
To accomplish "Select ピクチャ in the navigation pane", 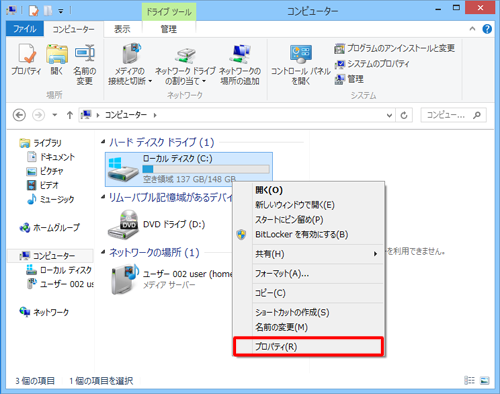I will click(x=45, y=171).
